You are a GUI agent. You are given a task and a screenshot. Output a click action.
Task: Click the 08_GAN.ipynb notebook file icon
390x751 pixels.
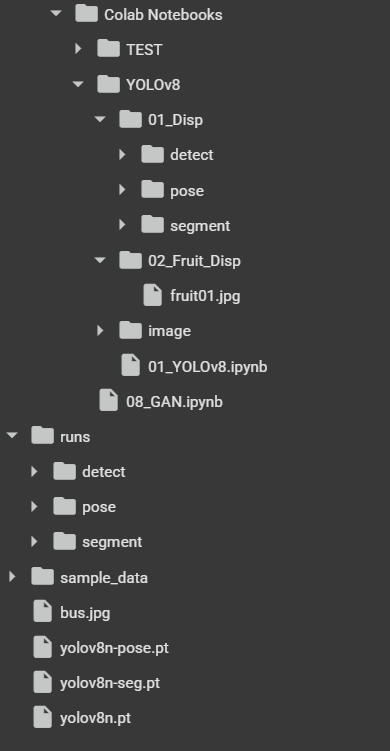pos(108,401)
